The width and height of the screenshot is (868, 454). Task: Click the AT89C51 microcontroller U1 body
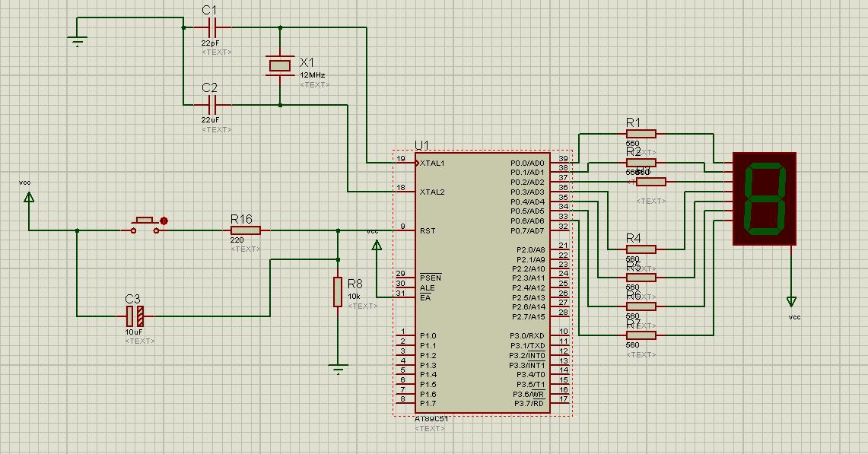(481, 281)
